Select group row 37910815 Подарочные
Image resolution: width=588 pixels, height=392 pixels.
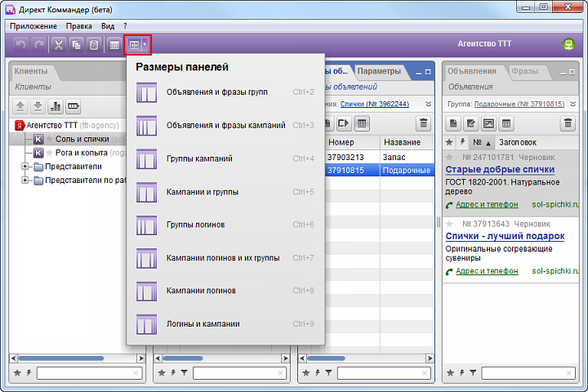(378, 171)
